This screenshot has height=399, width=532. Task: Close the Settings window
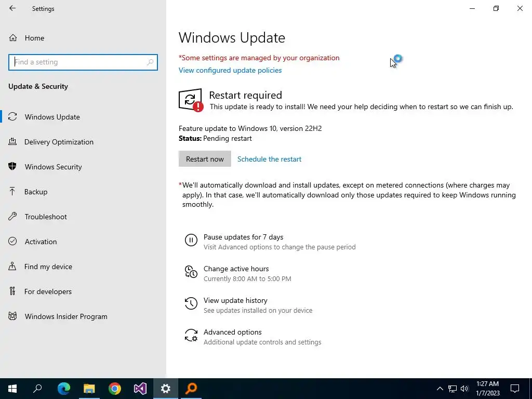pyautogui.click(x=520, y=8)
